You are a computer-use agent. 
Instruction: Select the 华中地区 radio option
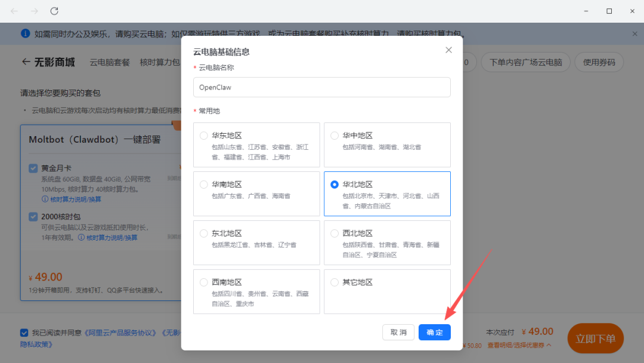tap(335, 136)
